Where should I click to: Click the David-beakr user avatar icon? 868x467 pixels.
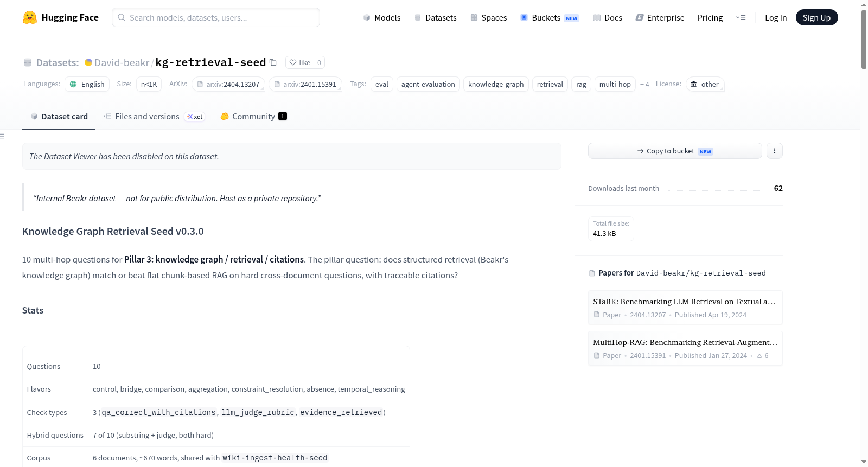click(88, 62)
